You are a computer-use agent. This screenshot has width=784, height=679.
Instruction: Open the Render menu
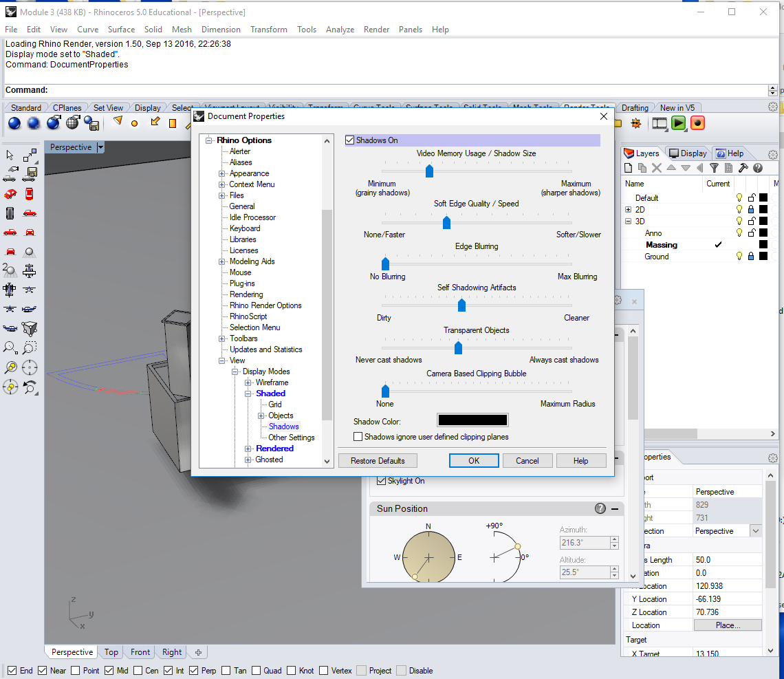click(376, 30)
